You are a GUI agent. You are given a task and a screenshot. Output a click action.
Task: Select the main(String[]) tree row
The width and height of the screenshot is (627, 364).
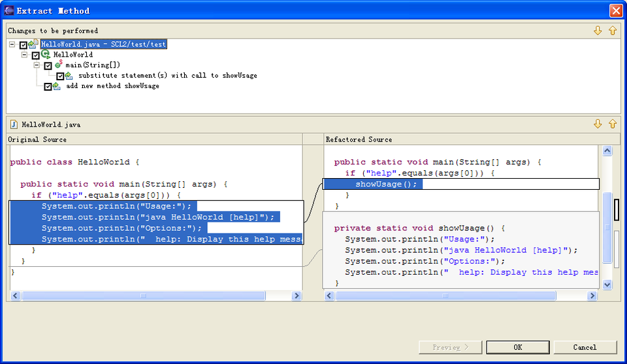(93, 65)
